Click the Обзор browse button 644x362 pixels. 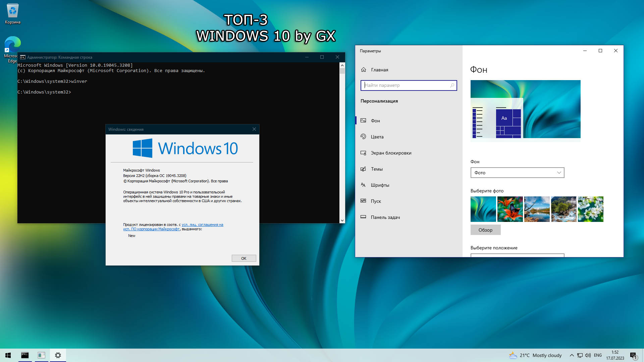[x=485, y=230]
